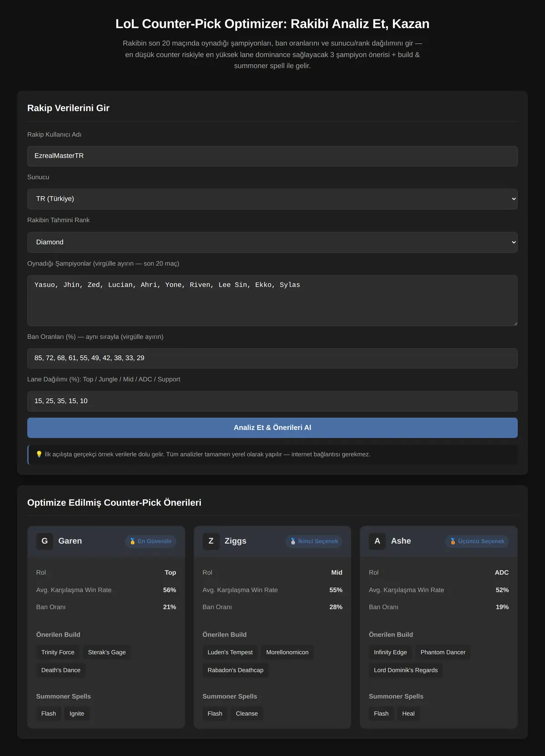Click Analiz Et & Önerileri Al button
The height and width of the screenshot is (756, 545).
[x=272, y=428]
